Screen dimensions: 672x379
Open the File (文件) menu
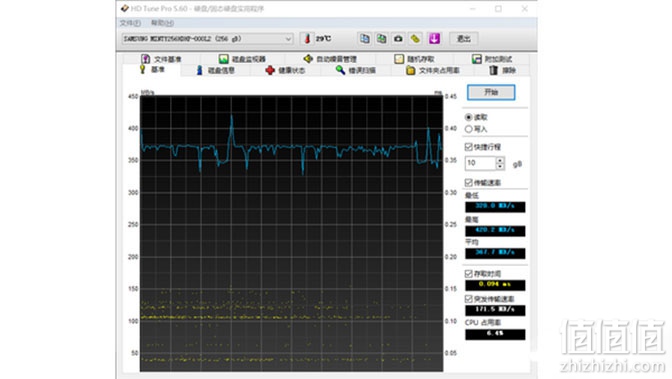[x=130, y=23]
